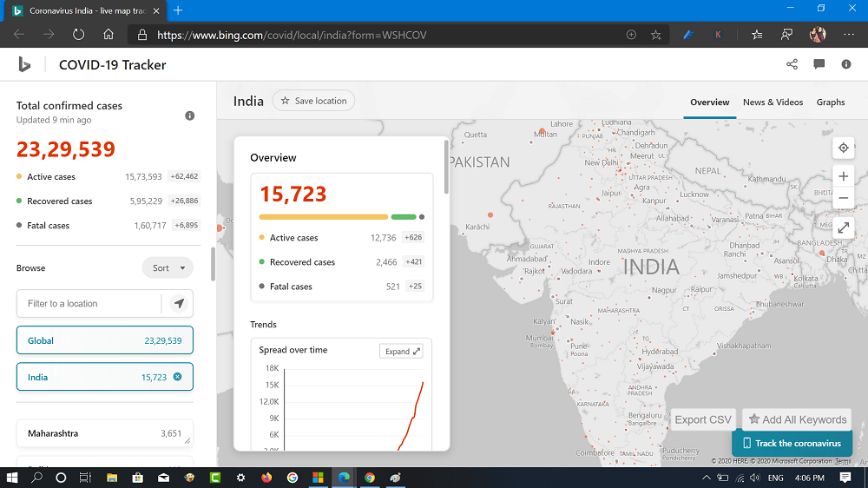Zoom in on the map
Viewport: 868px width, 488px height.
(843, 176)
